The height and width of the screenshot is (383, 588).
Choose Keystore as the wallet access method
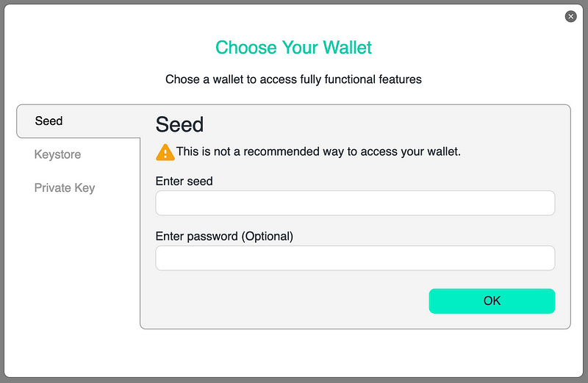(x=57, y=154)
